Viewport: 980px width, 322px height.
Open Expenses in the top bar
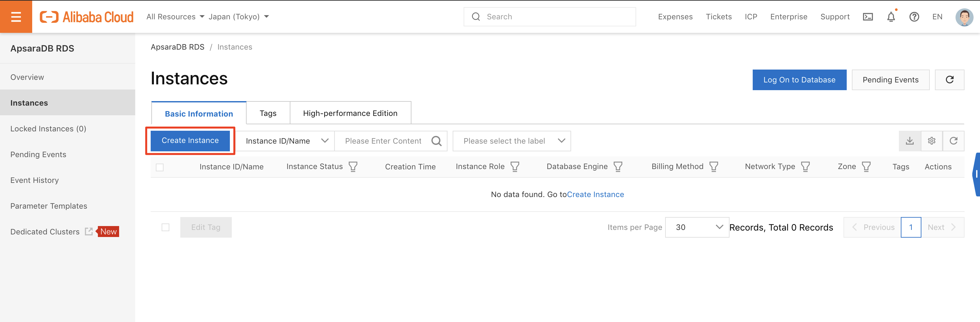coord(675,17)
